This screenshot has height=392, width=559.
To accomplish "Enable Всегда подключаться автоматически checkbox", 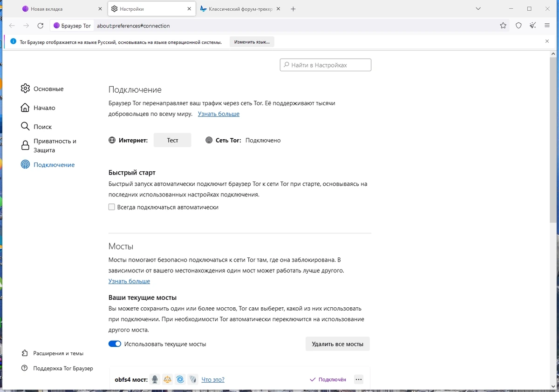I will [112, 207].
